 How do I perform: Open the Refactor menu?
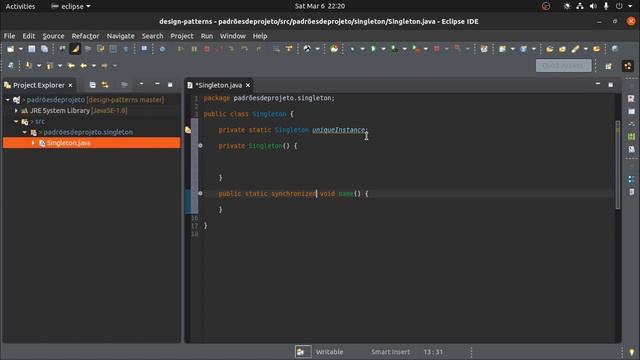85,36
